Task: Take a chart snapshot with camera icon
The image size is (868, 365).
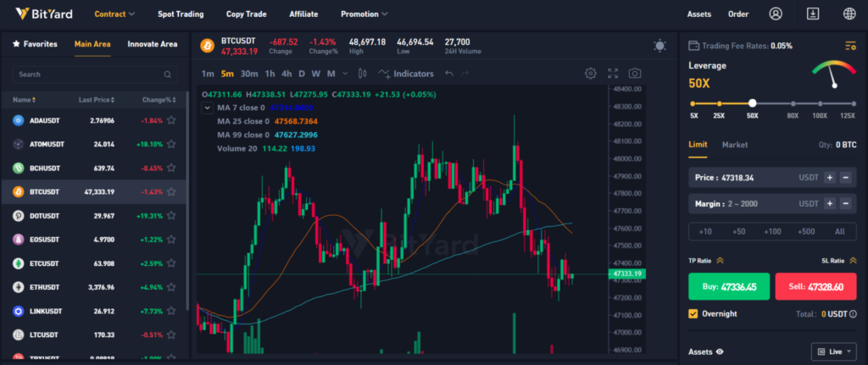Action: click(x=635, y=74)
